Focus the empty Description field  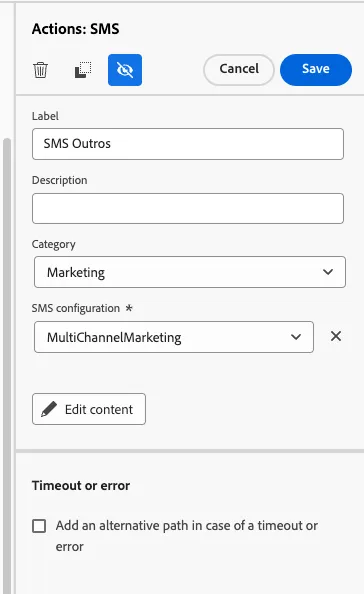(188, 208)
